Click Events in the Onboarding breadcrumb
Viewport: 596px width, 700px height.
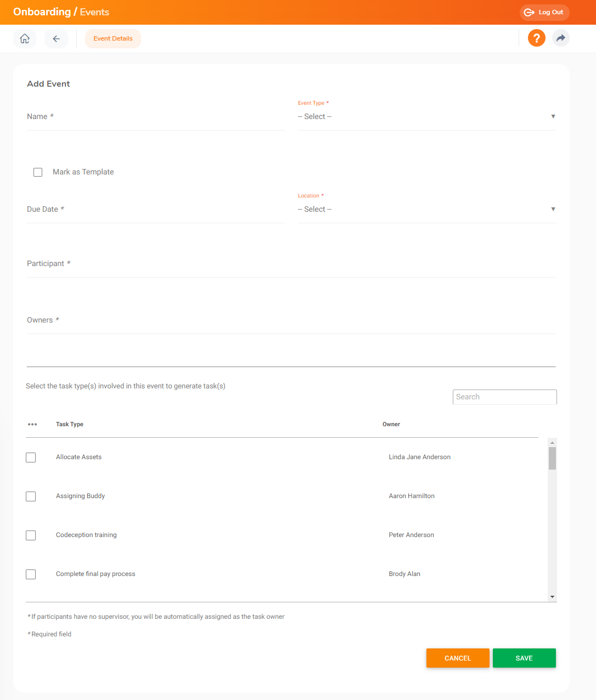click(x=94, y=12)
